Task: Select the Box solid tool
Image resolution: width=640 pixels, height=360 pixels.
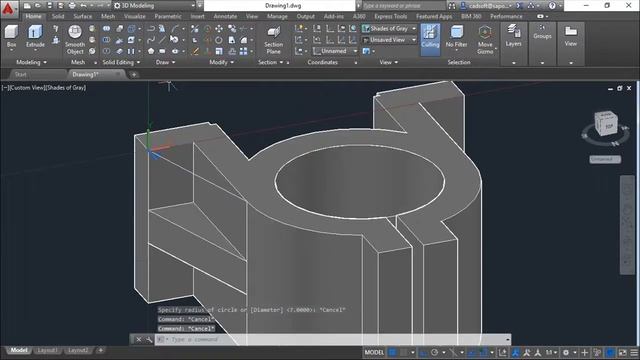Action: pos(11,36)
